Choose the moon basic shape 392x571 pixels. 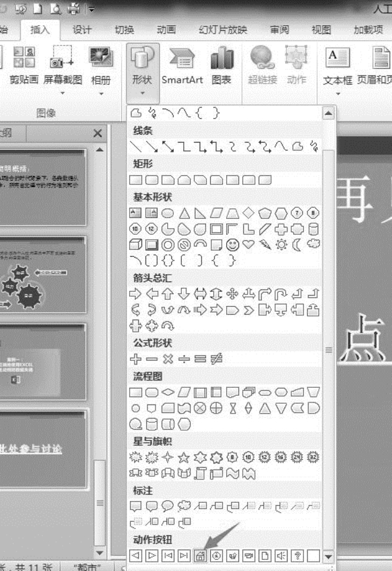297,245
